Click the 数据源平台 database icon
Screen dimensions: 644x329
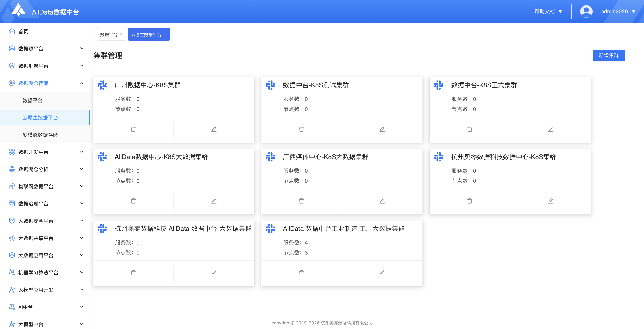[12, 48]
